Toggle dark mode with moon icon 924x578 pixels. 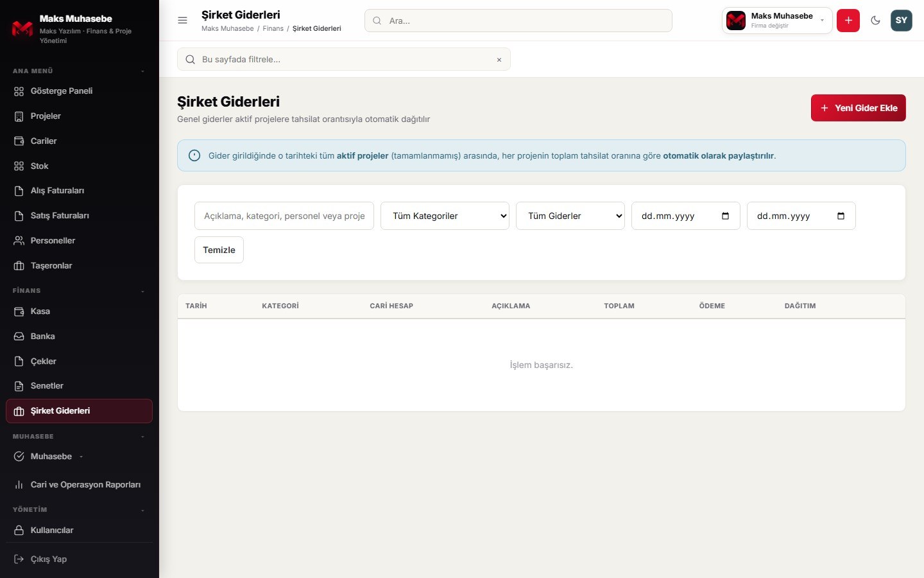(x=875, y=21)
